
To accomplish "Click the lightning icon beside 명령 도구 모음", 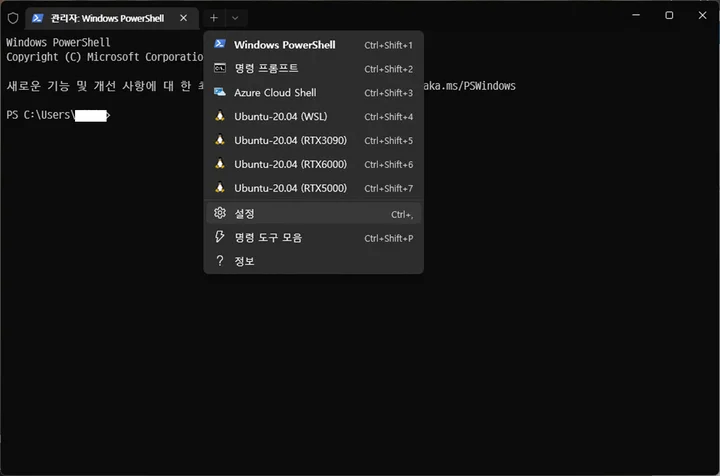I will (x=220, y=237).
